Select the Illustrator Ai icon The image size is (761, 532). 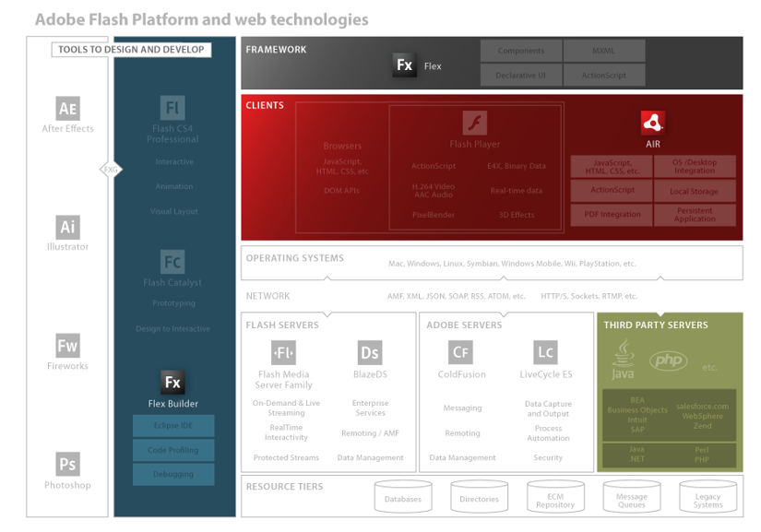tap(67, 227)
